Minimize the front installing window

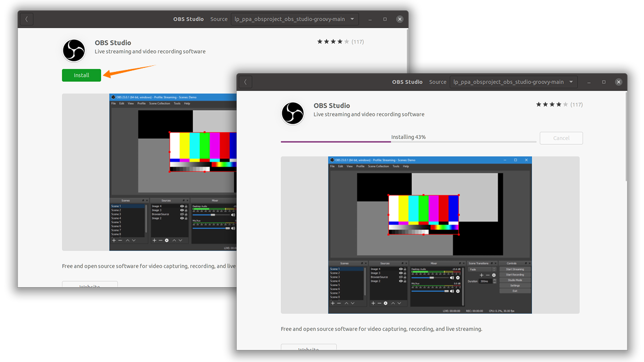589,82
